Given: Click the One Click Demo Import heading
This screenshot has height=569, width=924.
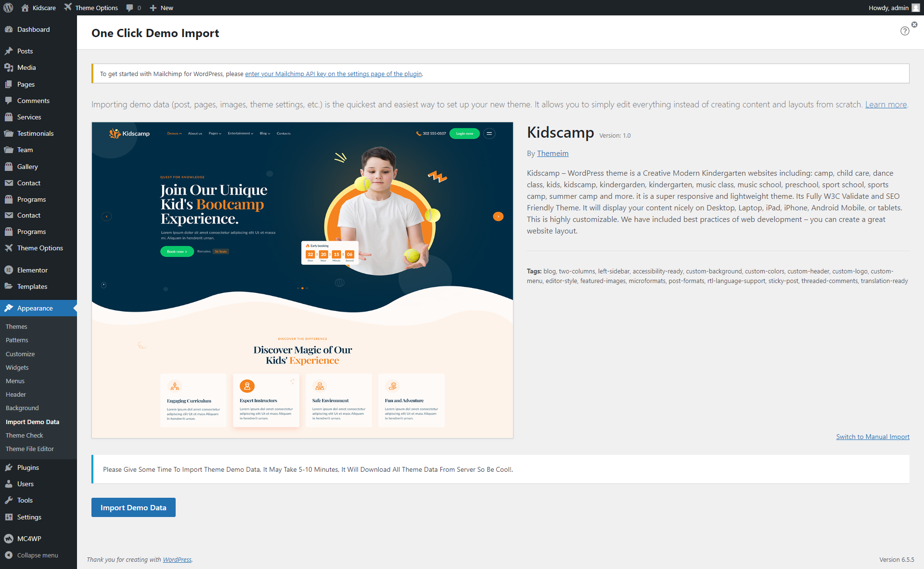Looking at the screenshot, I should point(155,33).
